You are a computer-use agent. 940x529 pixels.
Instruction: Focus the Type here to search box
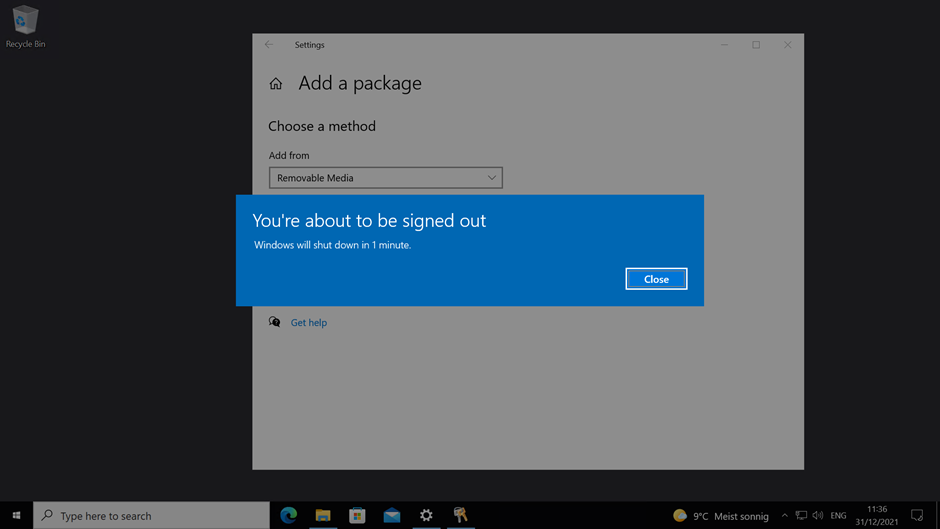point(151,515)
